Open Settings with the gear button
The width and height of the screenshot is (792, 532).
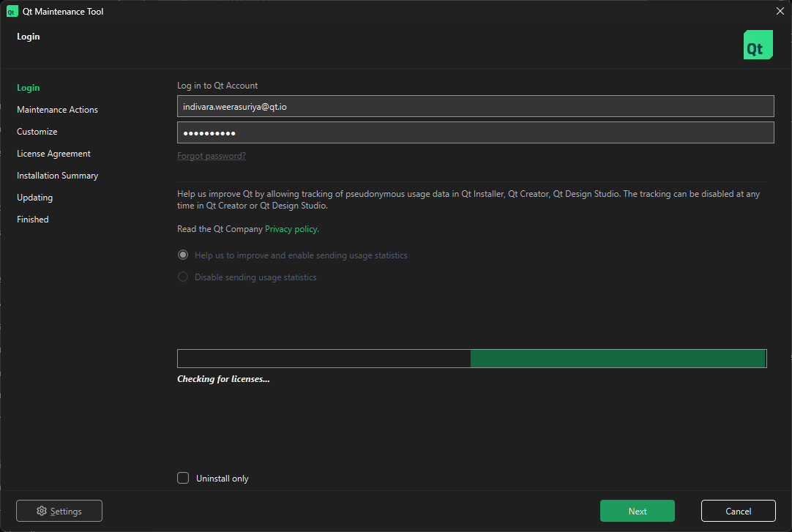pos(59,511)
